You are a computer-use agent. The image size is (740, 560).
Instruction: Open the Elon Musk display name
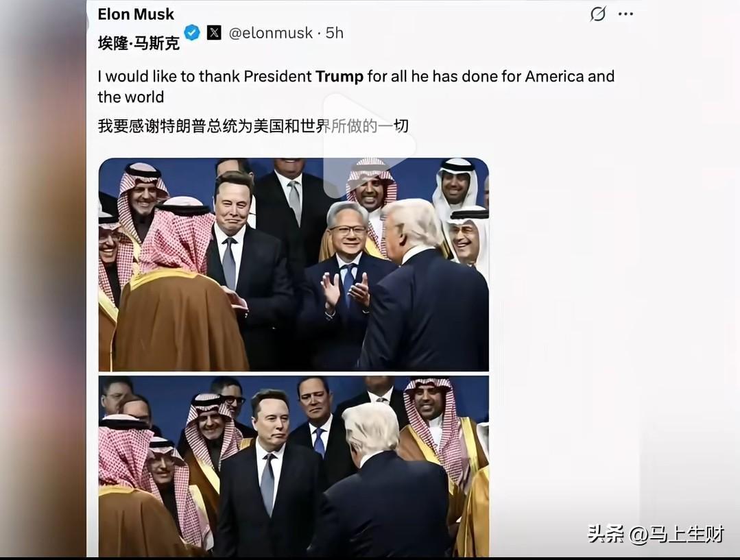pos(136,14)
